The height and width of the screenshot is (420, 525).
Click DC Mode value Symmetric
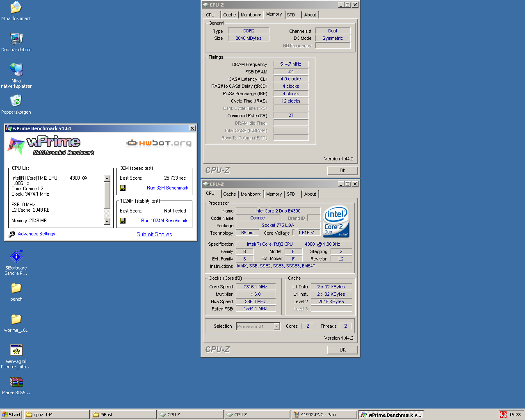[x=333, y=38]
